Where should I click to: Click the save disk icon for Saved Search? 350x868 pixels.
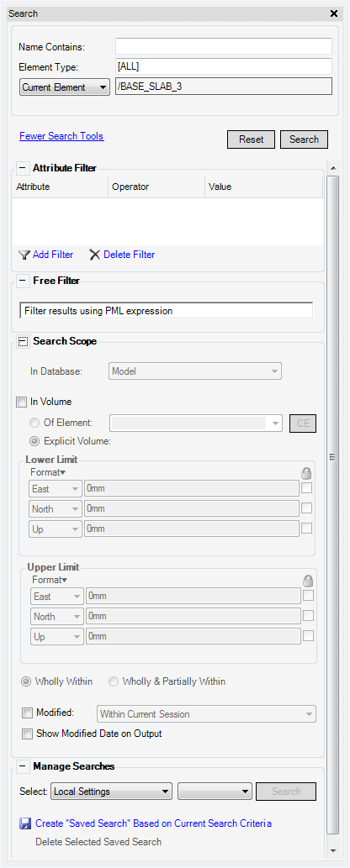coord(25,823)
